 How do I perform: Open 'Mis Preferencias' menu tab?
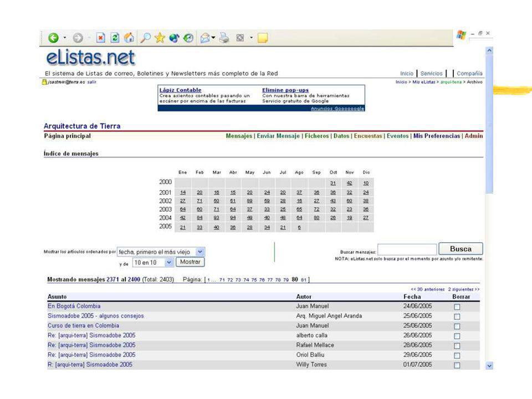click(437, 136)
